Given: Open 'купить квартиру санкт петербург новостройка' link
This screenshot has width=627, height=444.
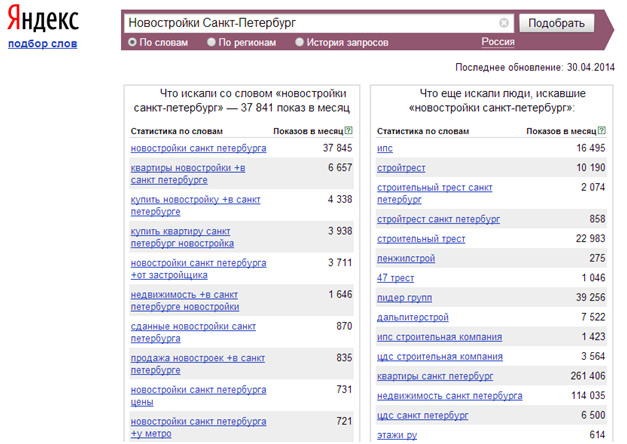Looking at the screenshot, I should [182, 237].
